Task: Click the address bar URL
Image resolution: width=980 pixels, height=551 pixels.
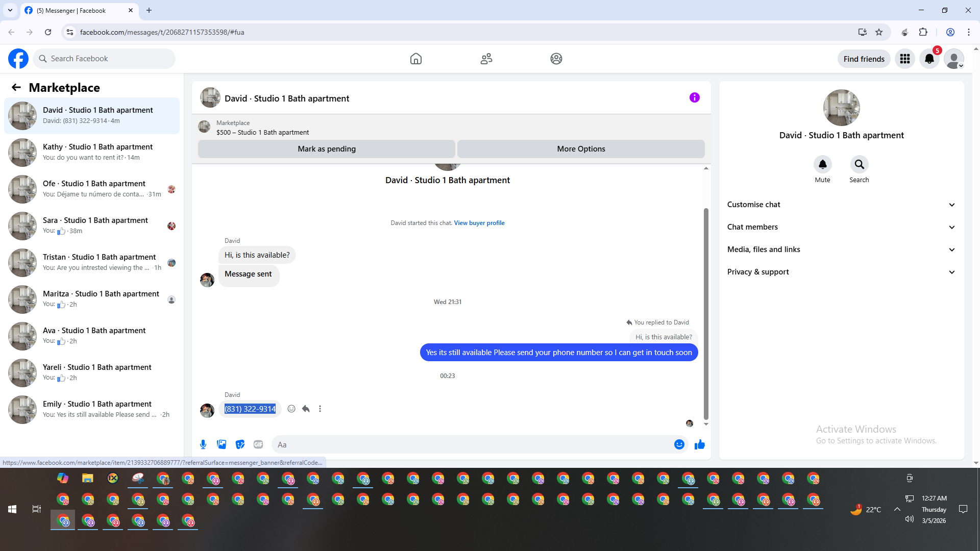Action: (x=162, y=32)
